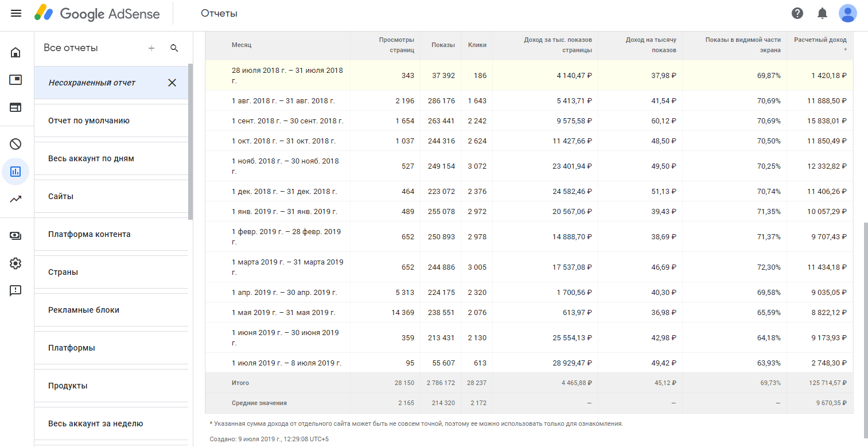868x447 pixels.
Task: Open the Optimization trend icon
Action: [x=15, y=199]
